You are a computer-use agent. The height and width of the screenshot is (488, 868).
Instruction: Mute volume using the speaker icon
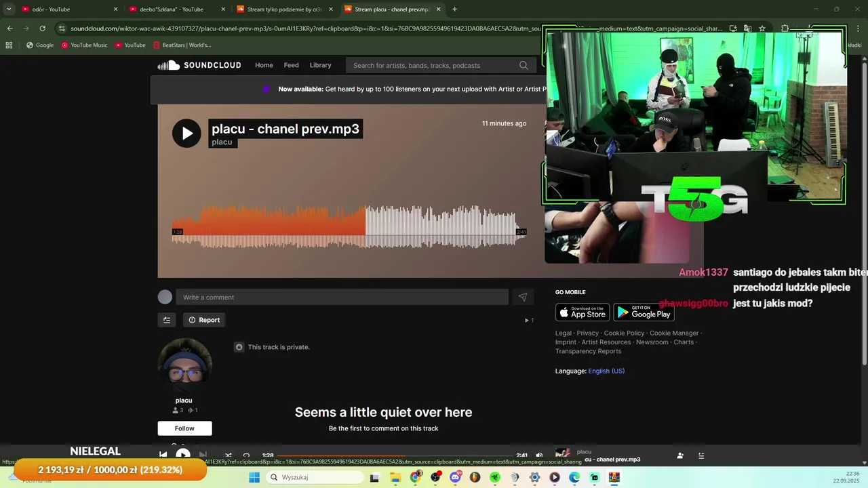tap(539, 455)
